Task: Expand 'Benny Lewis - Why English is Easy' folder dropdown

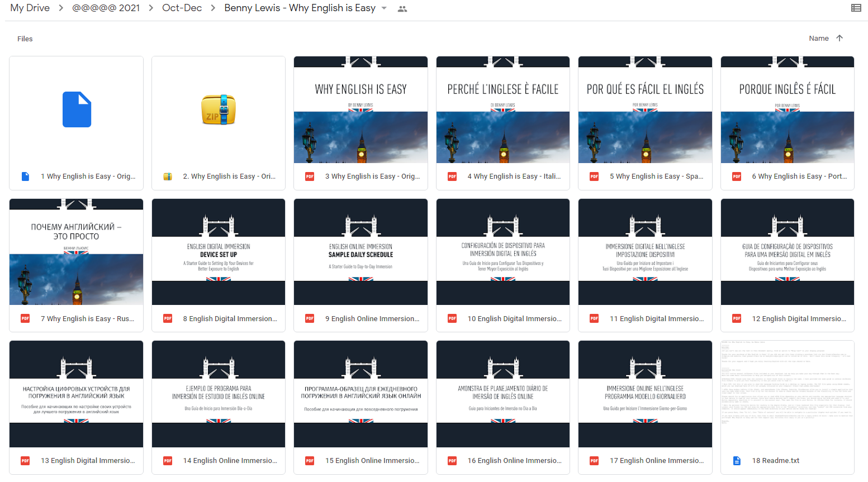Action: point(384,8)
